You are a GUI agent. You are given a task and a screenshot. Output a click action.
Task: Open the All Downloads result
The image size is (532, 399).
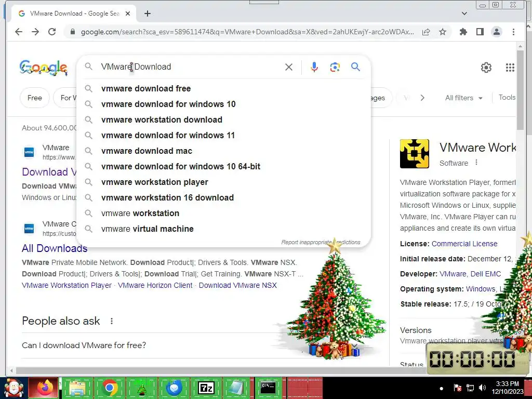[x=55, y=248]
